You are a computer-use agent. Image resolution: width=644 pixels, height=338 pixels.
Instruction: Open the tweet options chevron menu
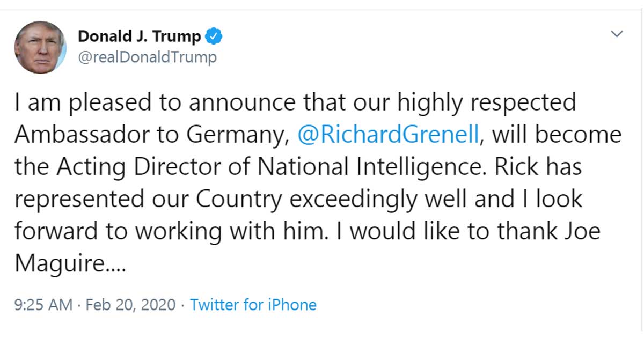point(617,34)
